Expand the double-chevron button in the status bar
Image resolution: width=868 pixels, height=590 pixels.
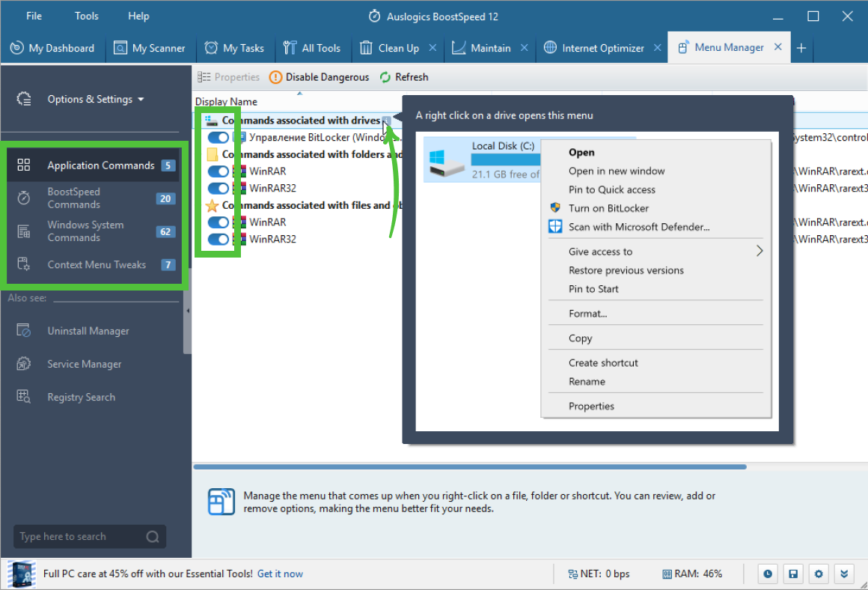point(844,574)
